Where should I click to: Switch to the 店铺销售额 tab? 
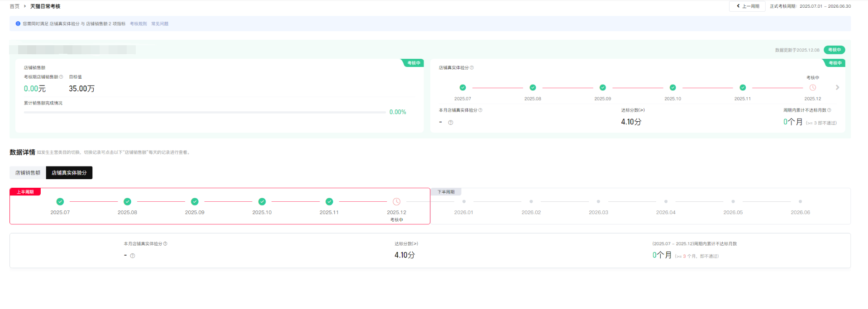pyautogui.click(x=28, y=173)
